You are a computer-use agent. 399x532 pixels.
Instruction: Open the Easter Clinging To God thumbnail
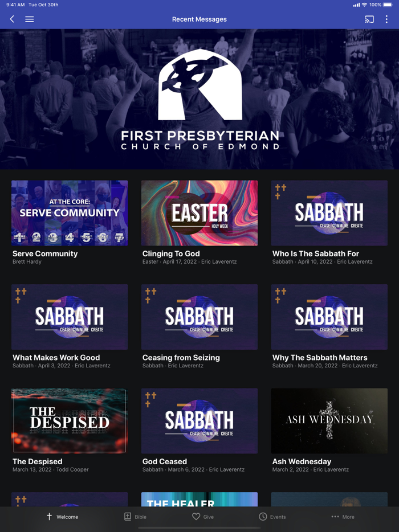tap(199, 212)
